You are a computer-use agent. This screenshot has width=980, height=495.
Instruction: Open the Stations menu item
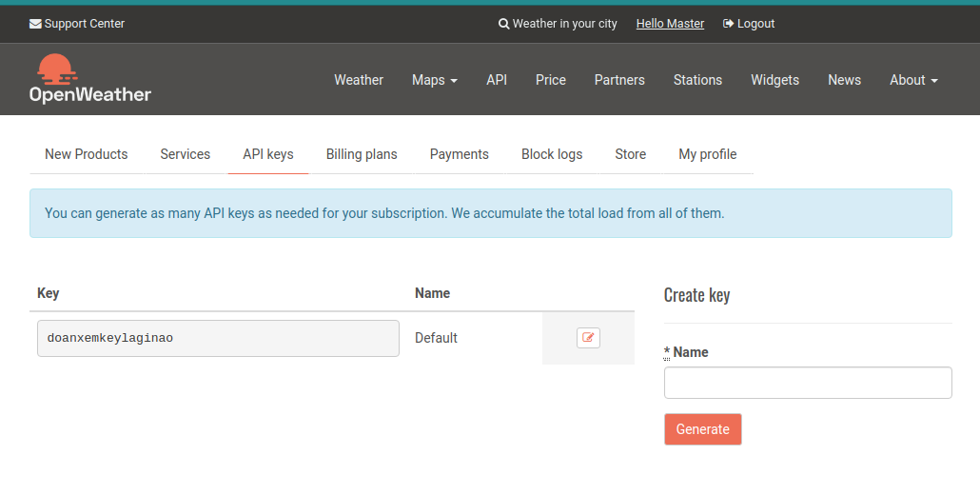(x=697, y=80)
